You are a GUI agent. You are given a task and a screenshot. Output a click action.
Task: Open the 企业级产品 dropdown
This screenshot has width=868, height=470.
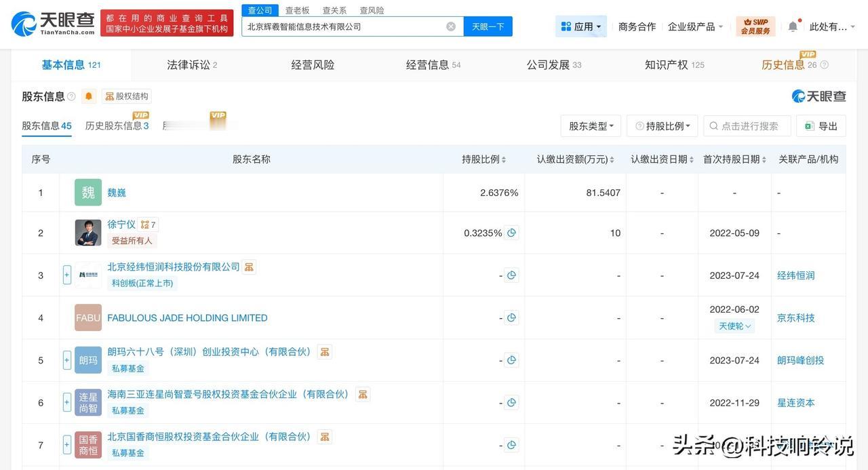pos(695,26)
